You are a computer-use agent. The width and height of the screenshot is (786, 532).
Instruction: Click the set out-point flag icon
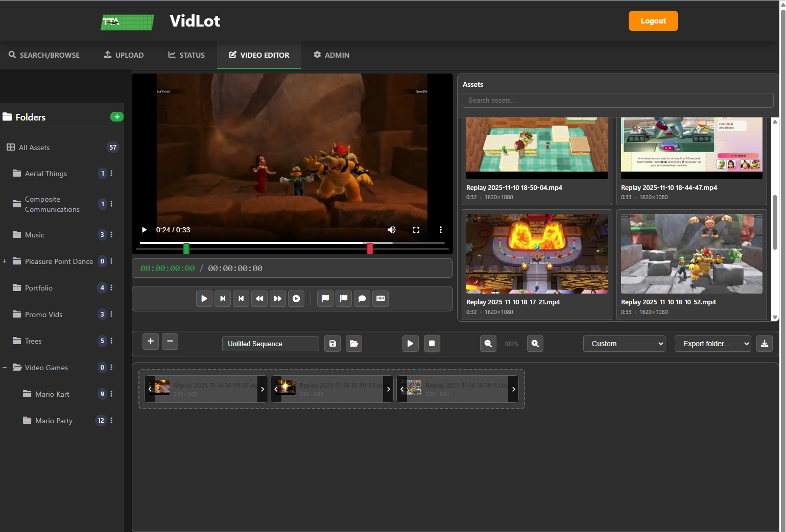tap(344, 299)
